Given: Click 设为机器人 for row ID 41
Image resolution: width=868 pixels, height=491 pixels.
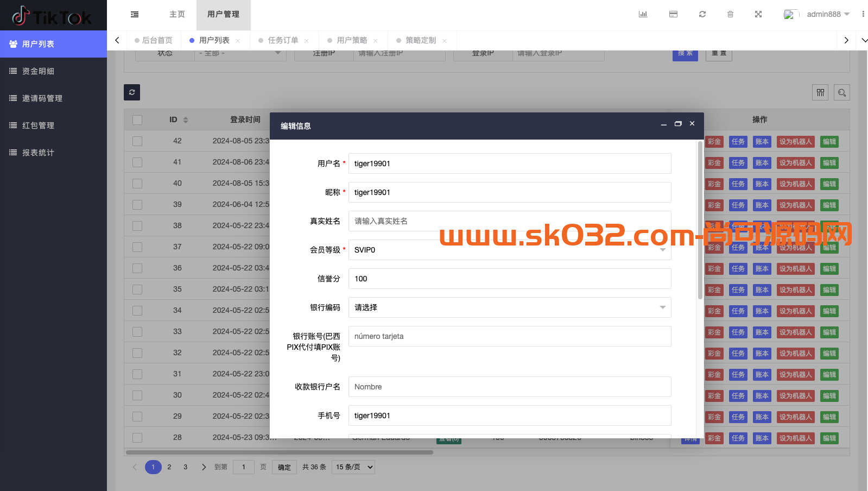Looking at the screenshot, I should tap(795, 163).
